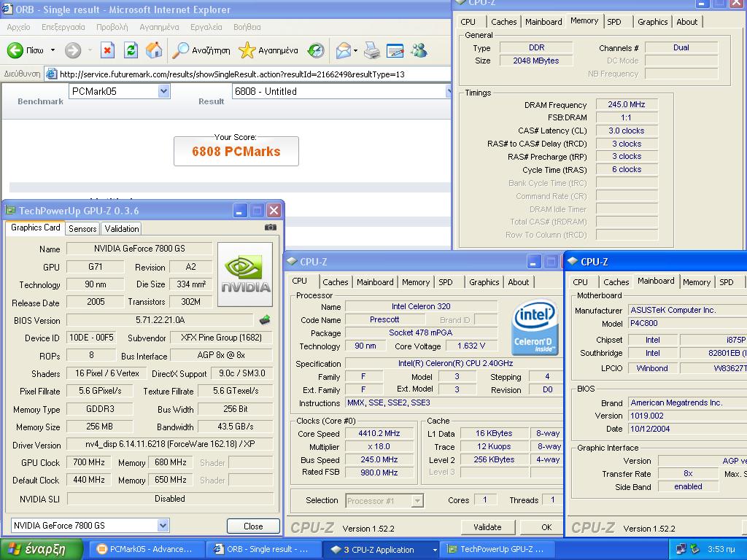Click the Internet Explorer Back arrow icon
The image size is (747, 560).
tap(15, 50)
